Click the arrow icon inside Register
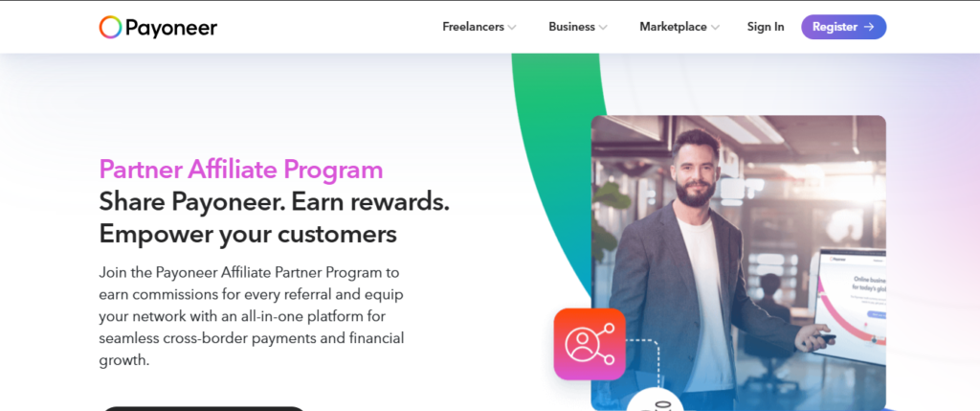Screen dimensions: 980x411 tap(869, 27)
